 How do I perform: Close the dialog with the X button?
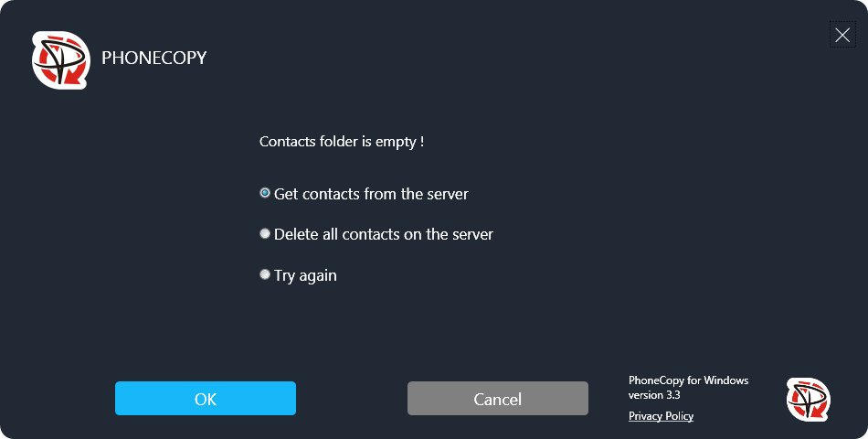coord(842,35)
